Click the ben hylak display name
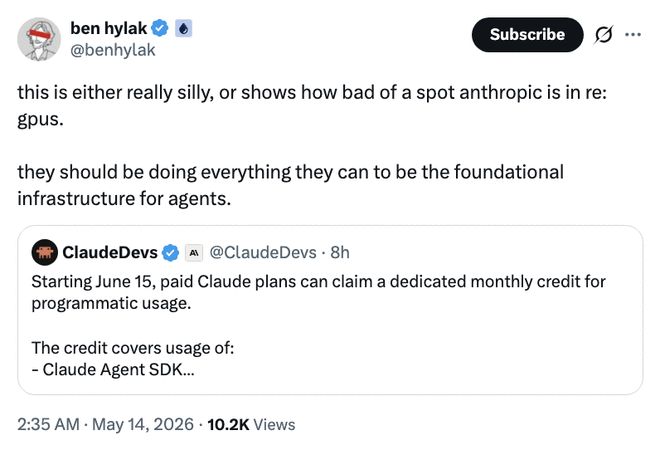Viewport: 660px width, 450px height. point(109,29)
